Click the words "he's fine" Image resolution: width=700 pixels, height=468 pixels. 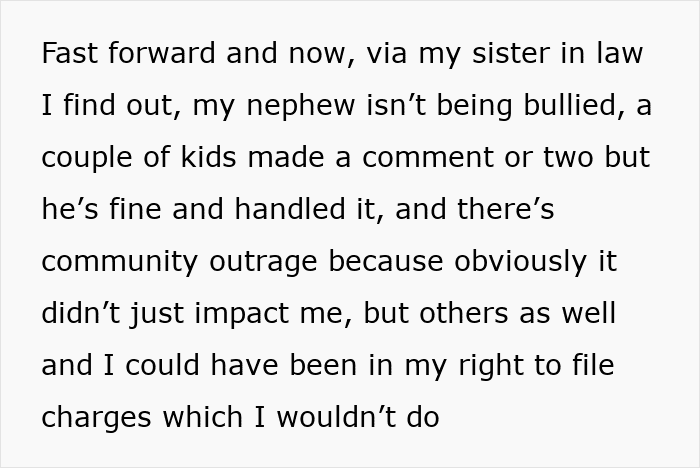(101, 209)
